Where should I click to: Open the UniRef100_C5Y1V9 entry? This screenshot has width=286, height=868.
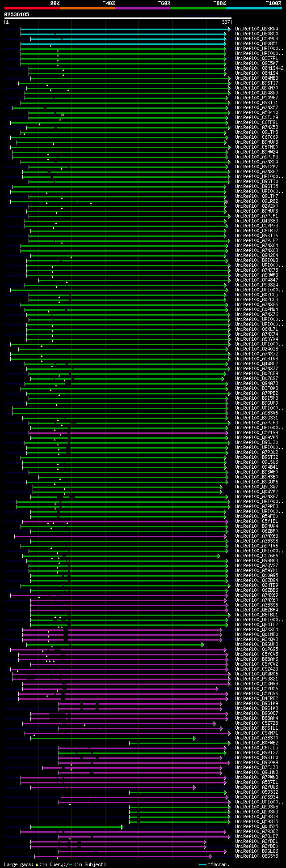click(x=257, y=433)
